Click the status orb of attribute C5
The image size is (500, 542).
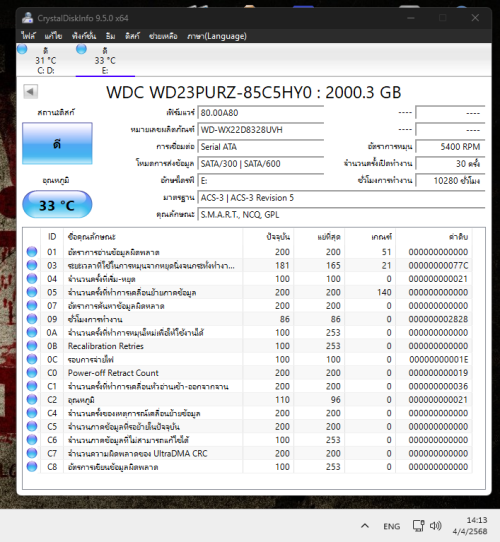[32, 427]
